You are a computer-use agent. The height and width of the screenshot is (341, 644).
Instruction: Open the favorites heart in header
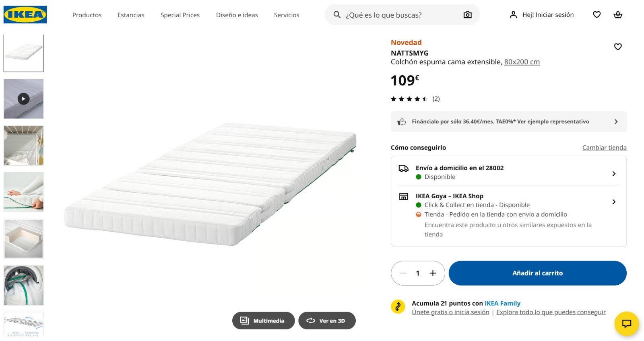pyautogui.click(x=597, y=15)
